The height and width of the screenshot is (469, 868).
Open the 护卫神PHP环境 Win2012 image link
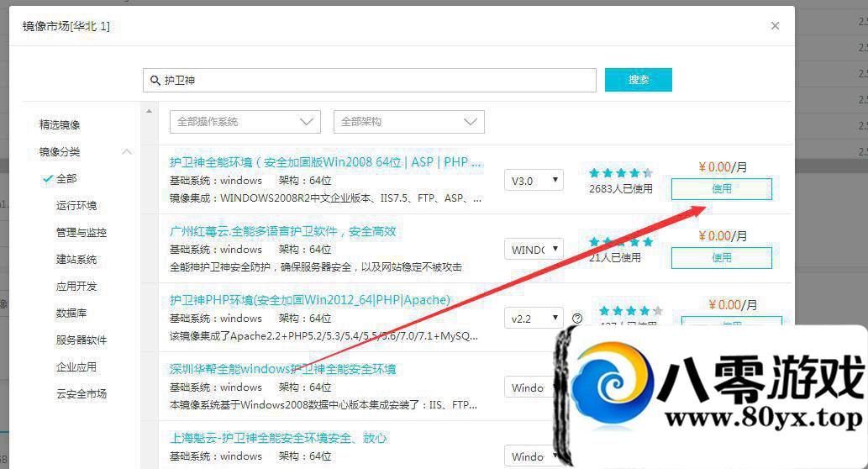tap(310, 300)
